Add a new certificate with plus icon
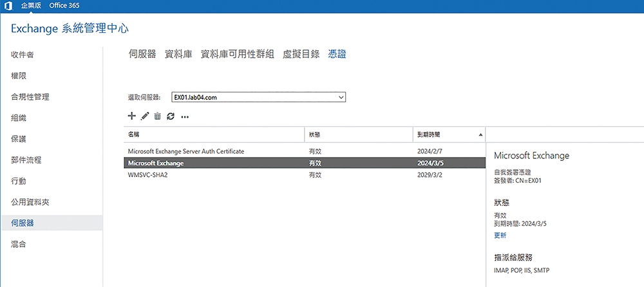 tap(131, 116)
